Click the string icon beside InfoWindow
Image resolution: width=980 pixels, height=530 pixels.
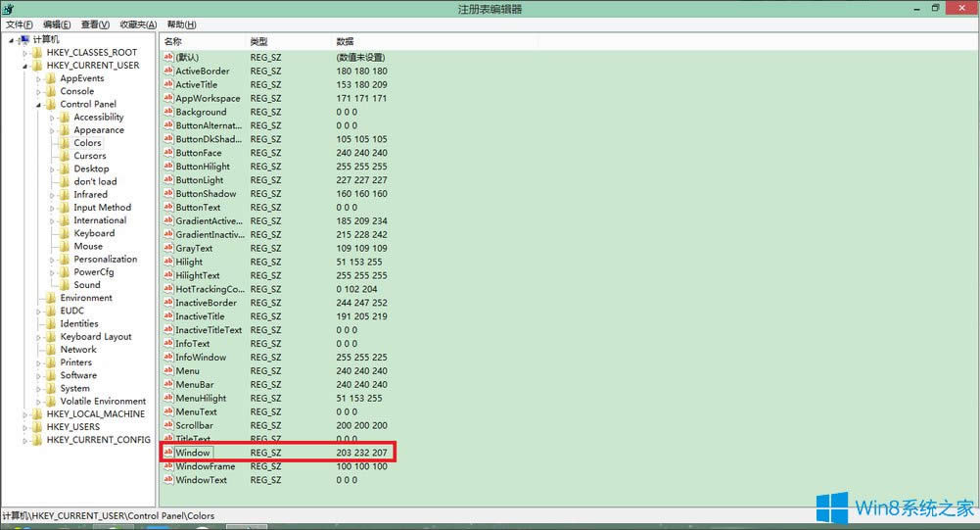168,357
